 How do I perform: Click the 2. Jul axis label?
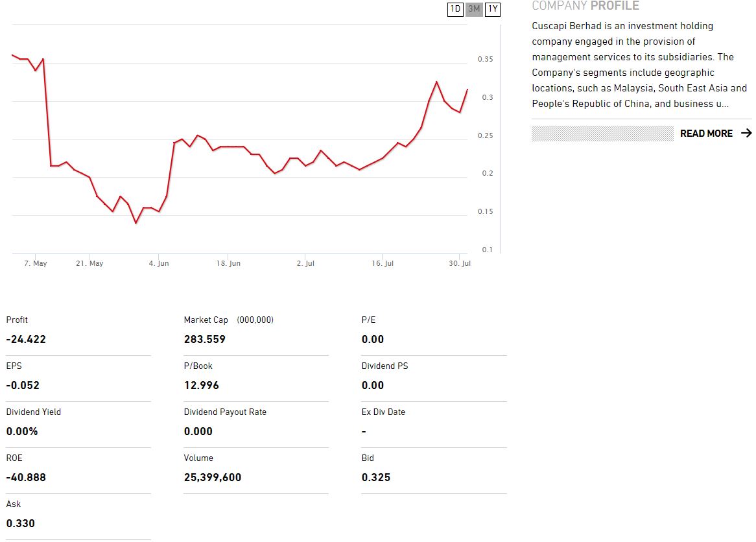tap(305, 264)
